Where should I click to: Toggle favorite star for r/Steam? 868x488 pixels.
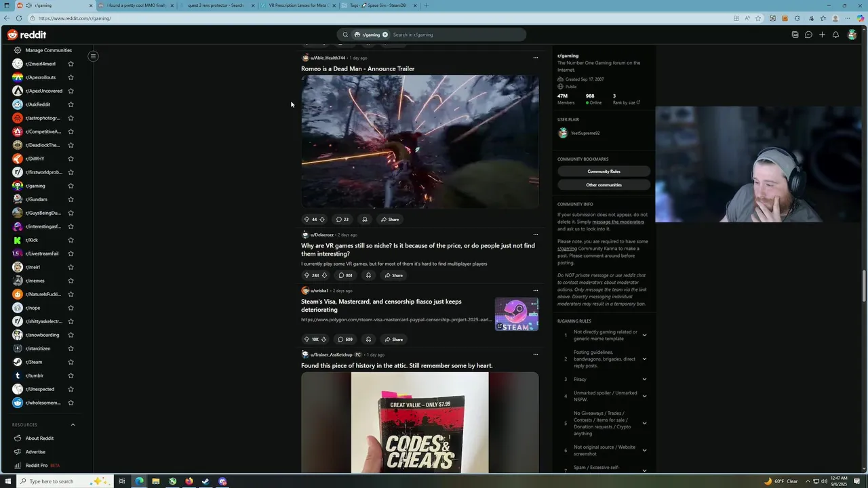71,362
